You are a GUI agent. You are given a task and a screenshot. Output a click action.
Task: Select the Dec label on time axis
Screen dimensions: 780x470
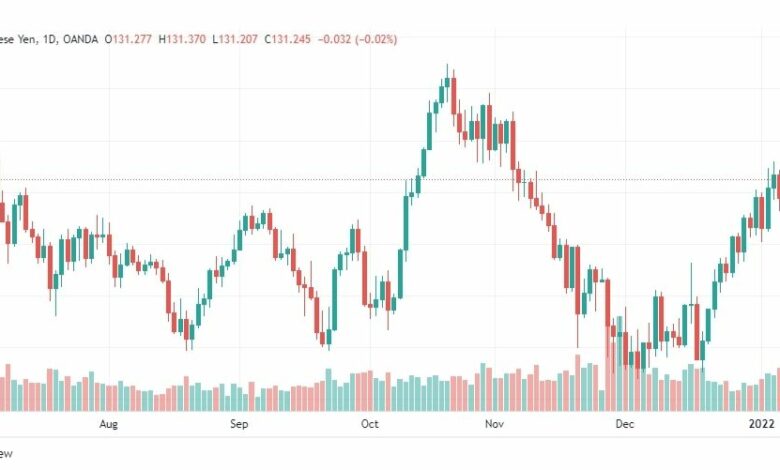pos(625,424)
